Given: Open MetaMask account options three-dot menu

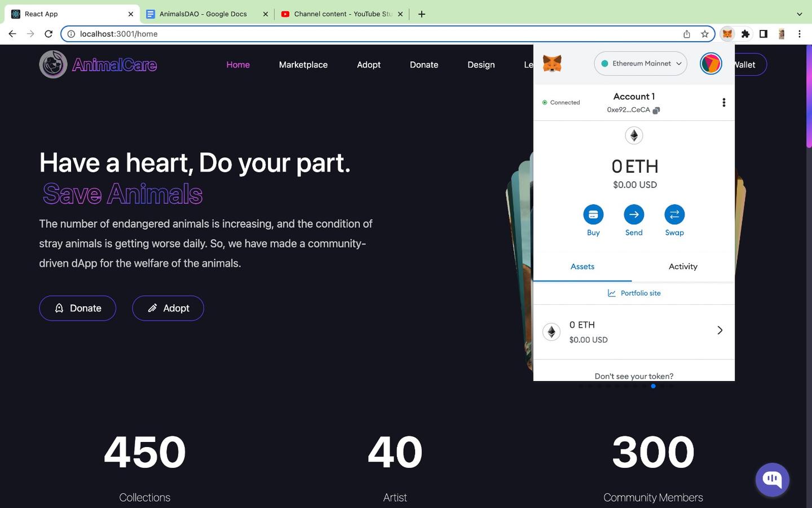Looking at the screenshot, I should pos(723,102).
